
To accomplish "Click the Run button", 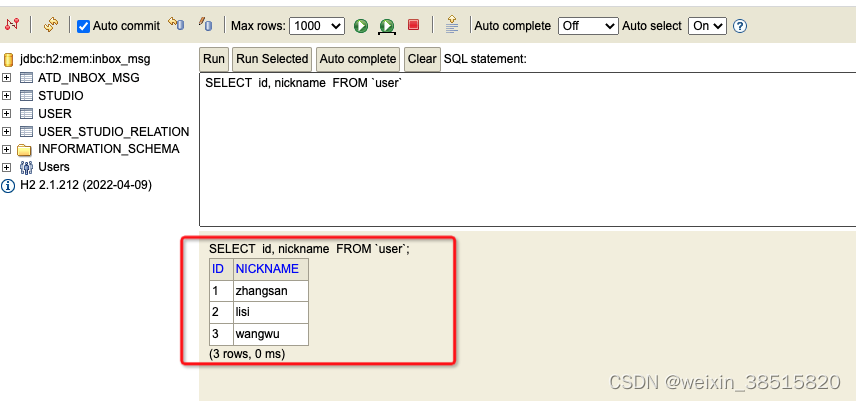I will tap(213, 59).
